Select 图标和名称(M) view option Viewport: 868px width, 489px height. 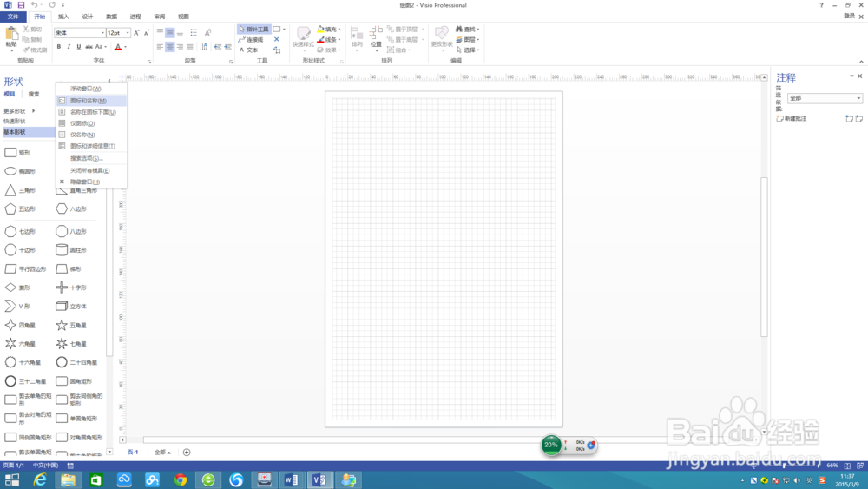point(91,101)
